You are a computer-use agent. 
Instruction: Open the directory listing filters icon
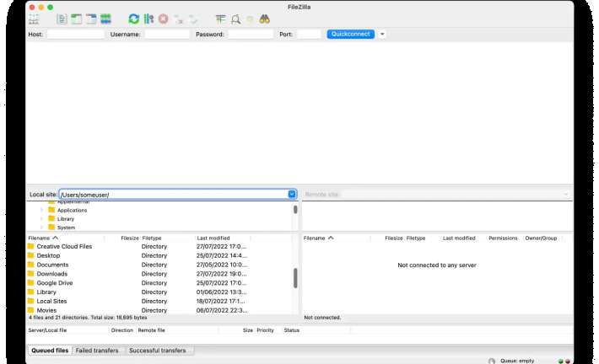coord(220,19)
